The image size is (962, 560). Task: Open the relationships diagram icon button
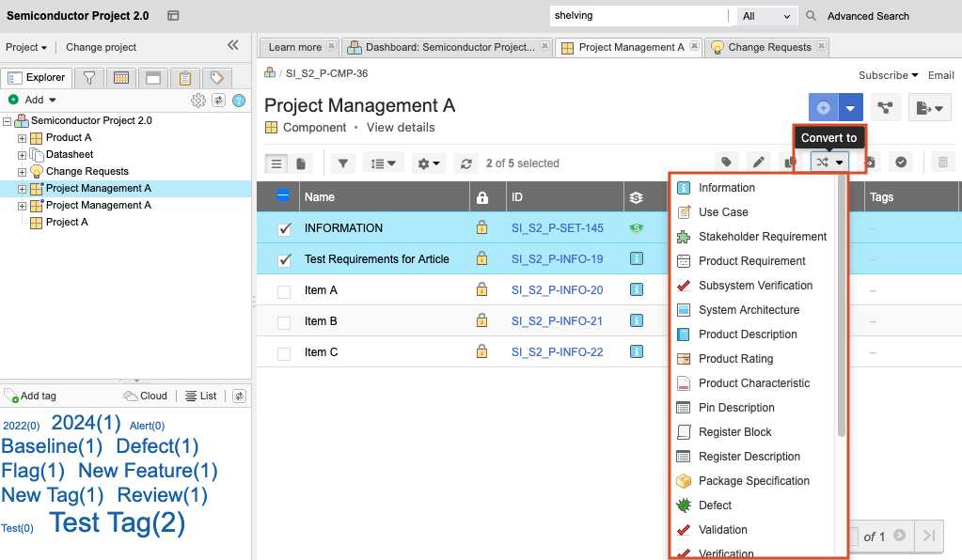pos(885,108)
